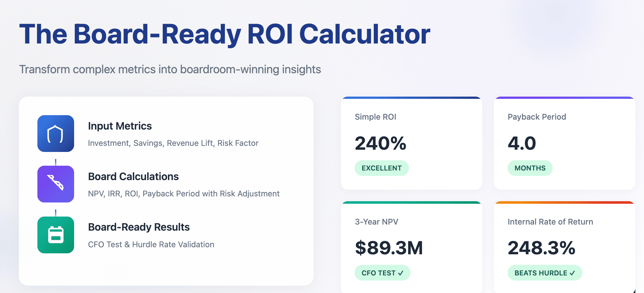Click the main Board-Ready ROI Calculator title
This screenshot has width=644, height=293.
tap(225, 34)
